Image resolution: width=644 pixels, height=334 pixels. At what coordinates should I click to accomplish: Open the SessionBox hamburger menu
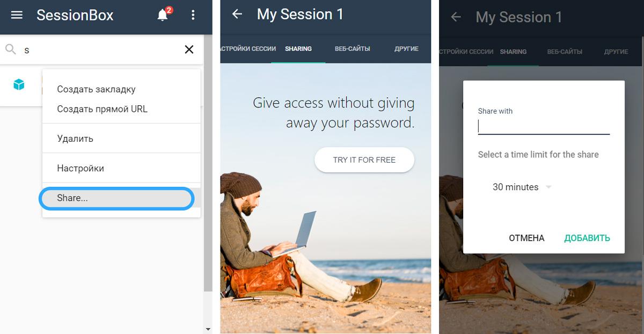point(17,15)
